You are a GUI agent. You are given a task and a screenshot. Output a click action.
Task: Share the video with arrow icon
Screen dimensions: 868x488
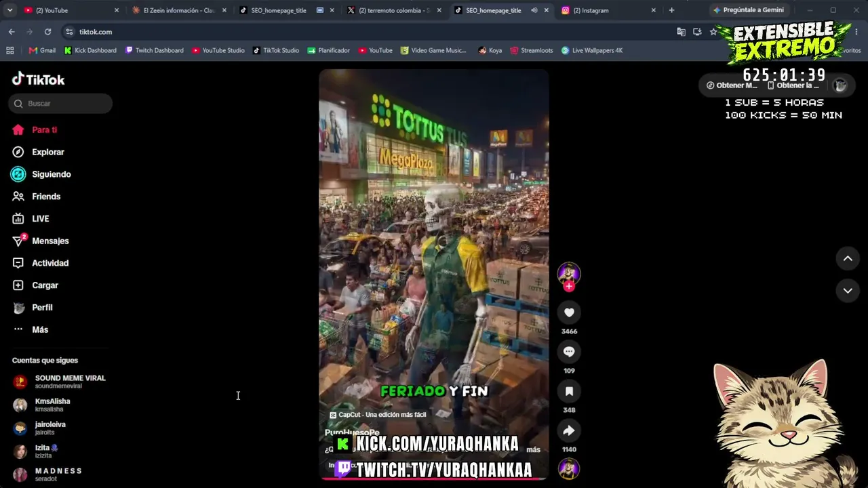point(569,430)
